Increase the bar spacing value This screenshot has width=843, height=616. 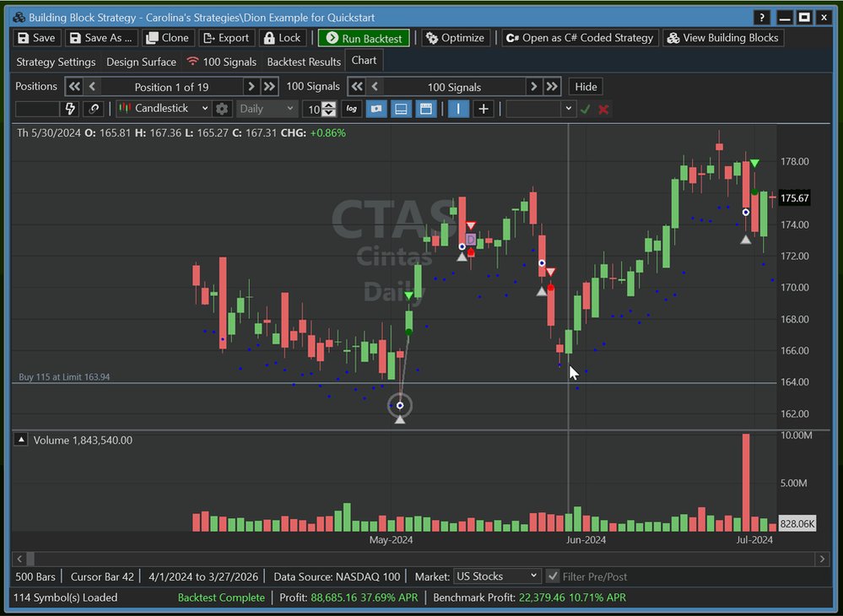click(x=330, y=105)
